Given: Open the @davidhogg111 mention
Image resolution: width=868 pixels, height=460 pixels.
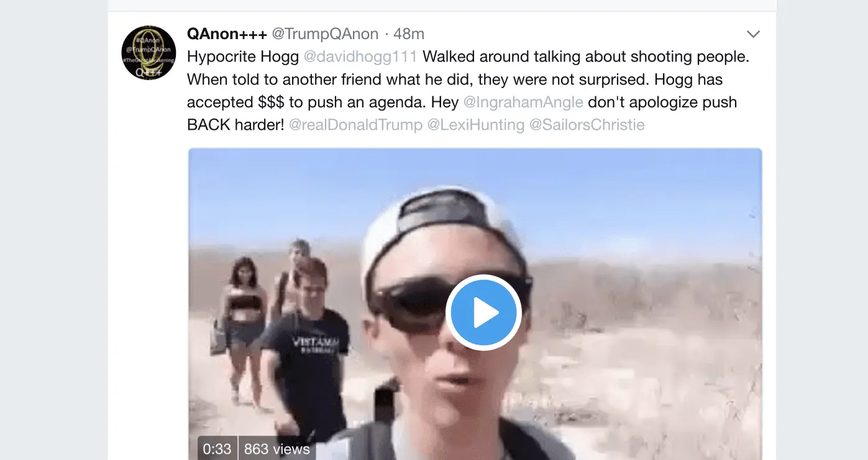Looking at the screenshot, I should click(360, 56).
